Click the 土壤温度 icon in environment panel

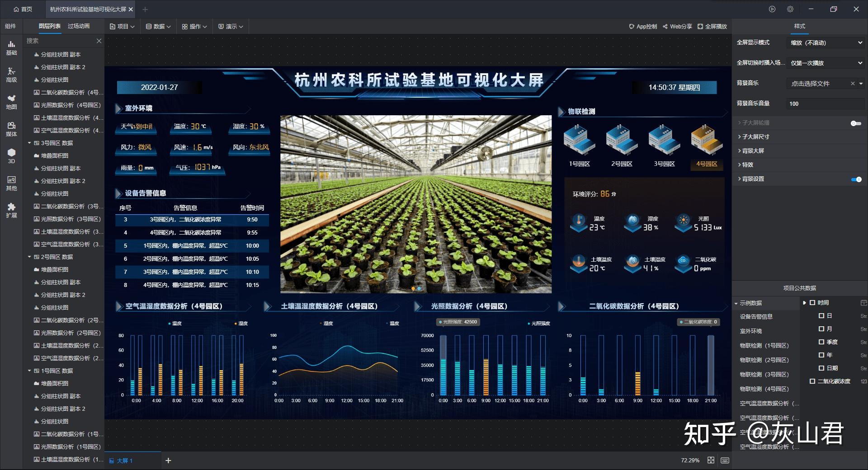coord(578,263)
